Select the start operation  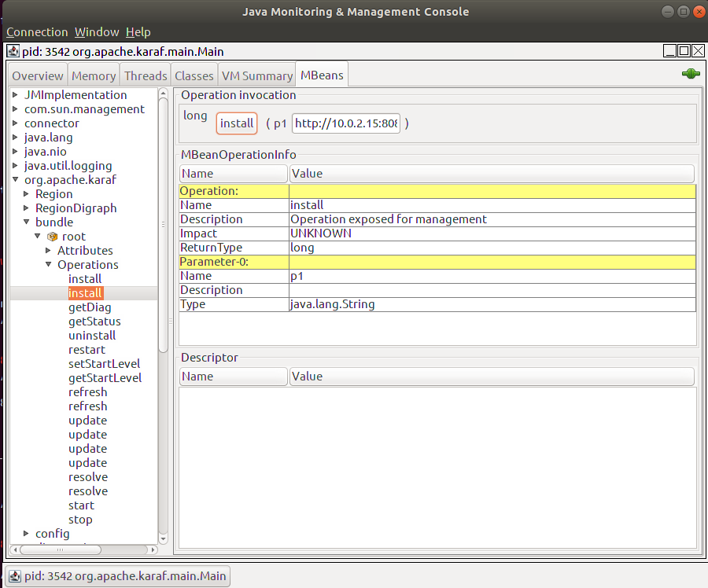(x=81, y=505)
